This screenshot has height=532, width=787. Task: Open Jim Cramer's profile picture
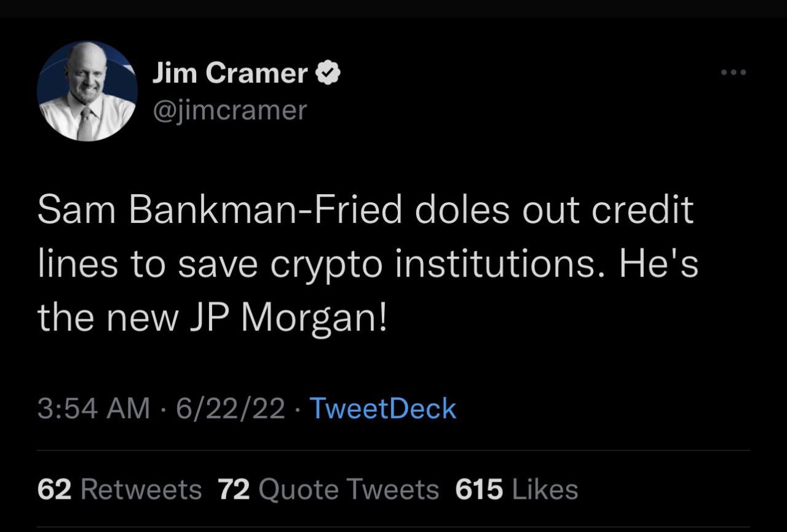point(87,91)
